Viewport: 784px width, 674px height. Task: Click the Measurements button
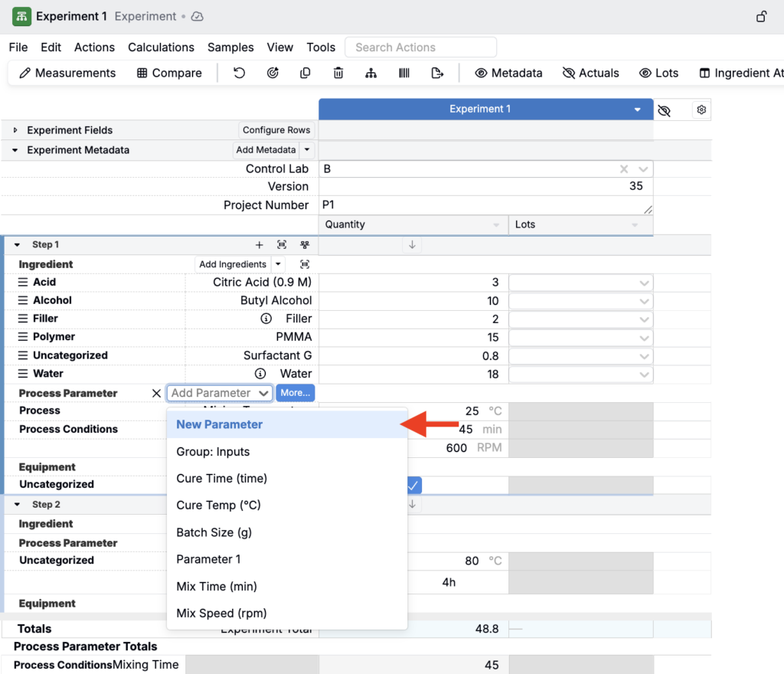(67, 73)
